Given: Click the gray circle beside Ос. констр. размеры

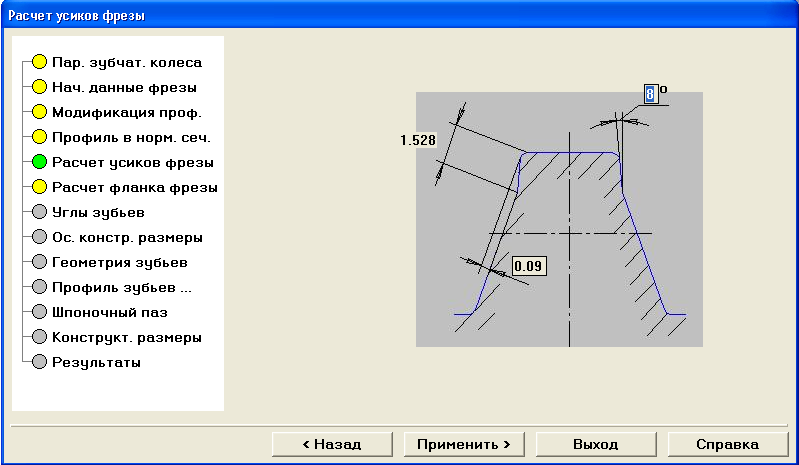Looking at the screenshot, I should coord(39,237).
